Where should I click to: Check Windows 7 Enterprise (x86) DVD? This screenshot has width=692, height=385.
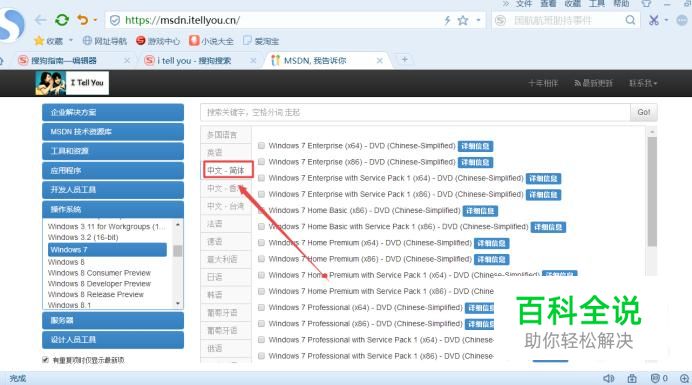coord(261,162)
